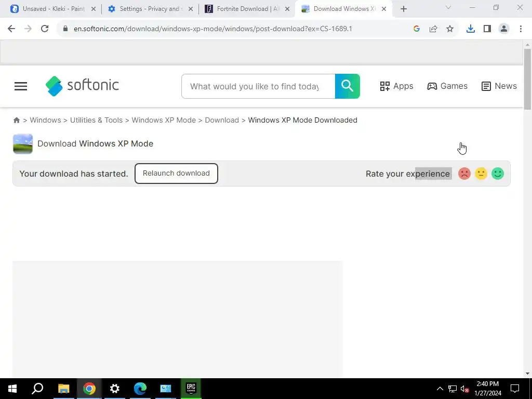Open taskbar search

pos(37,389)
